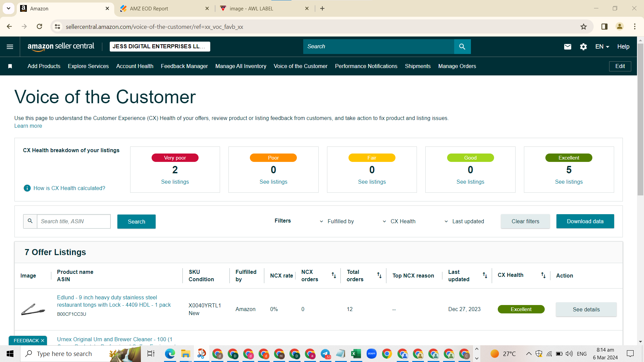This screenshot has width=644, height=362.
Task: Open the JESS DIGITAL ENTERPRISES account switcher
Action: click(160, 47)
